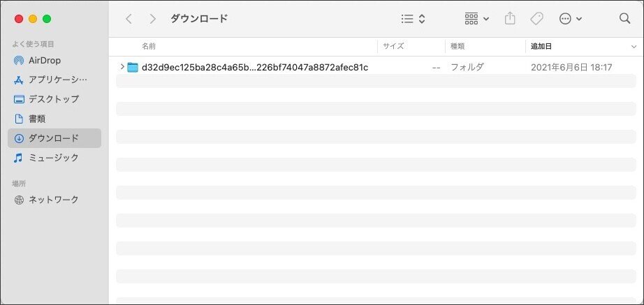Click the applications sidebar icon
644x305 pixels.
click(x=18, y=80)
